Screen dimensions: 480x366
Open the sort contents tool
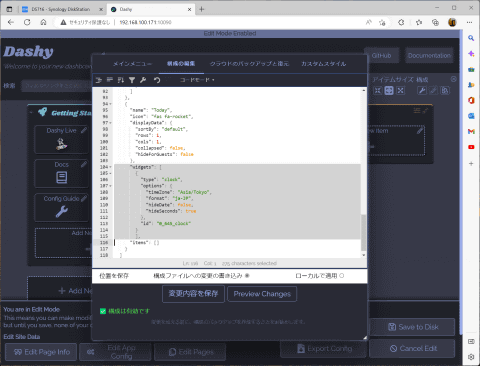pyautogui.click(x=121, y=80)
